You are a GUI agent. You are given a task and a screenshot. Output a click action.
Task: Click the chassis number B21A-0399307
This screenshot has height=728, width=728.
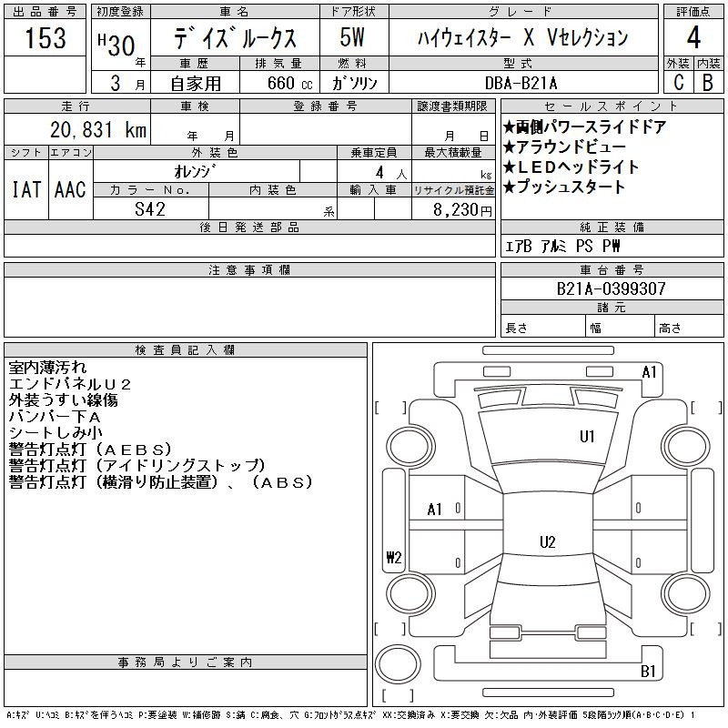pos(612,288)
